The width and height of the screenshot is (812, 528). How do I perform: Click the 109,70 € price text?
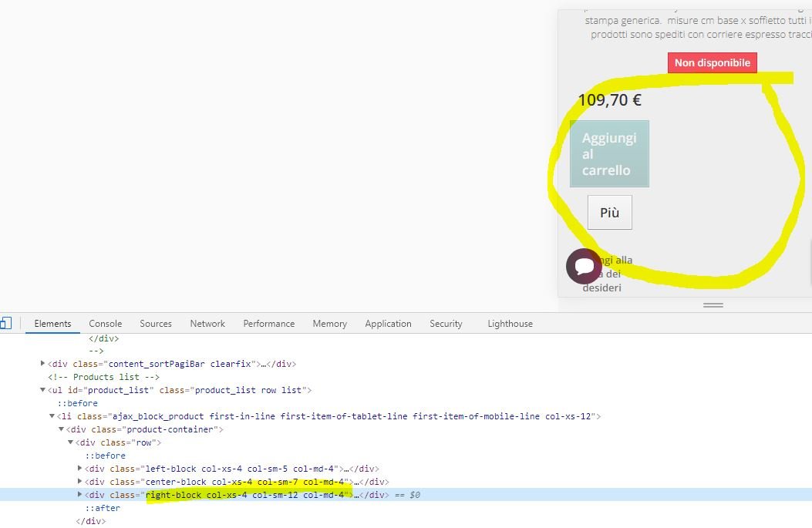[609, 100]
